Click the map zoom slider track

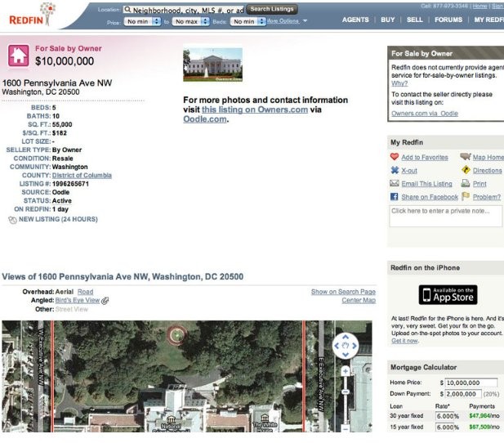[x=346, y=399]
